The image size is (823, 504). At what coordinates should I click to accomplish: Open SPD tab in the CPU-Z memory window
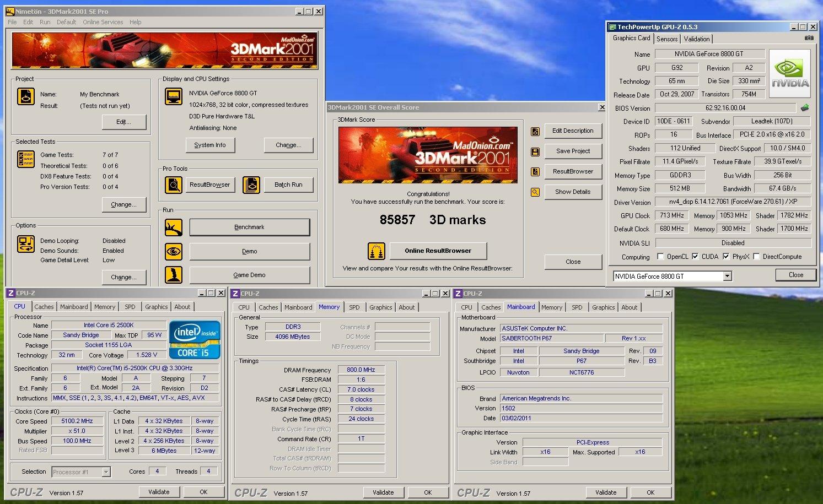354,308
